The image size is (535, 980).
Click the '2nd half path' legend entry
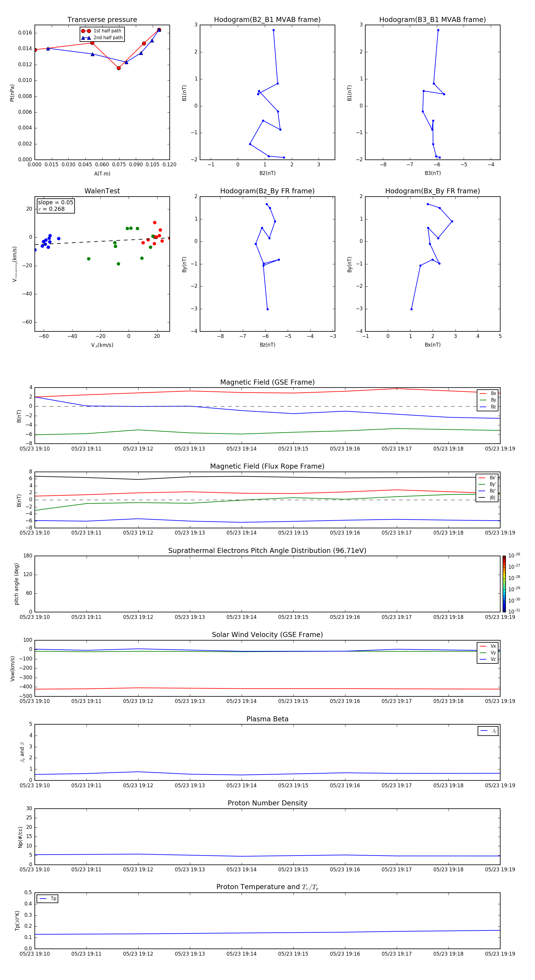pos(102,38)
